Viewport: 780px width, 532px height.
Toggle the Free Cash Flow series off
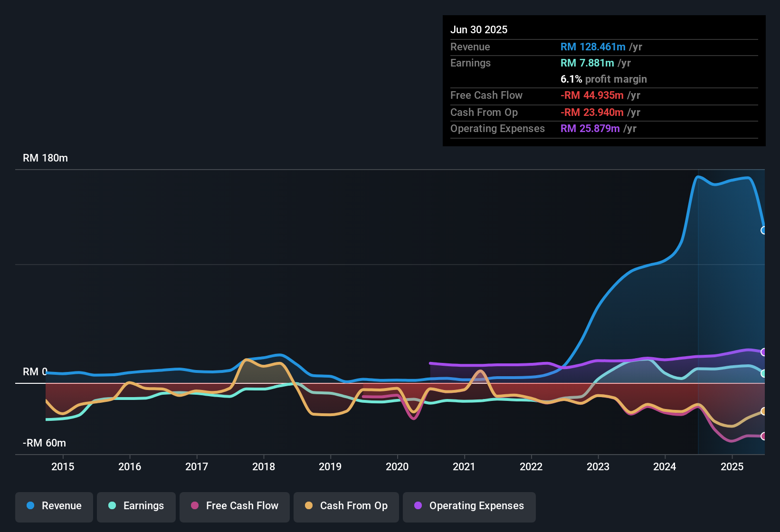234,506
